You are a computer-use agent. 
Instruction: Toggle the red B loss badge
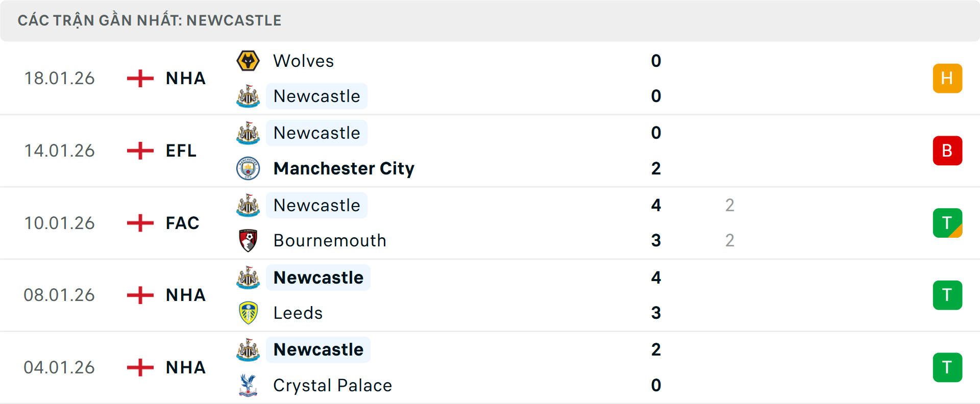pos(947,150)
